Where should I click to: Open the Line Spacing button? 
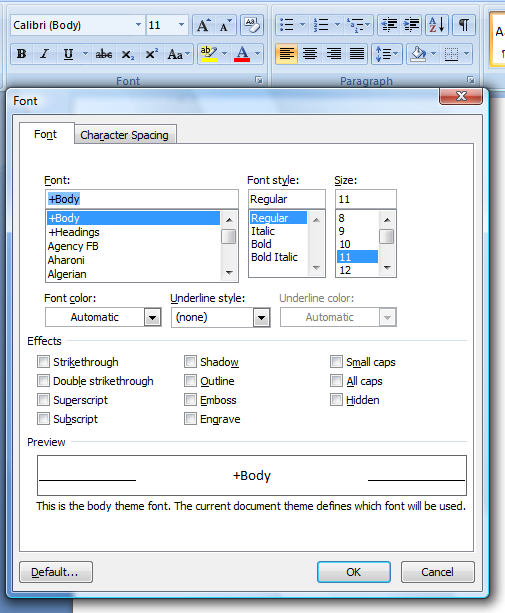tap(387, 54)
